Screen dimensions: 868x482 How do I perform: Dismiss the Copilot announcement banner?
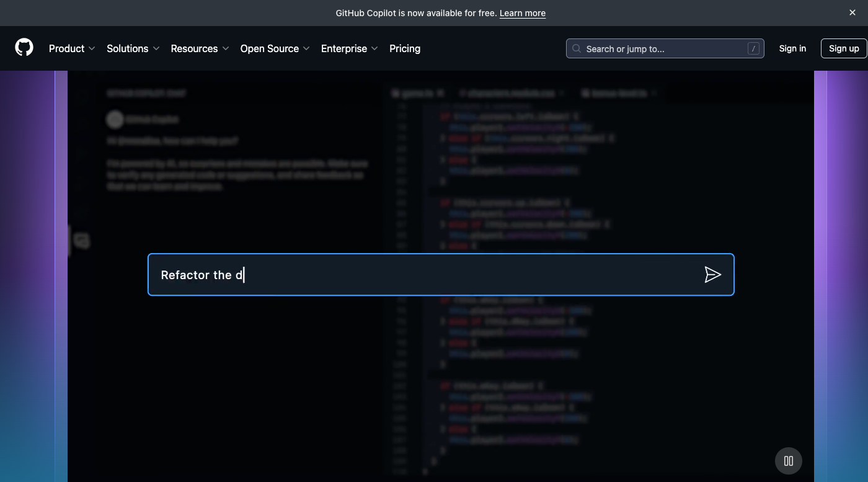[852, 12]
